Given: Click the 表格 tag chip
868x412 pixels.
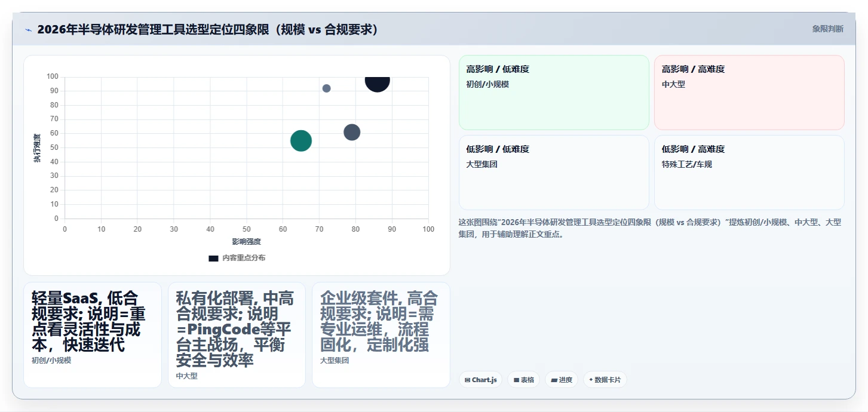Looking at the screenshot, I should click(x=524, y=380).
